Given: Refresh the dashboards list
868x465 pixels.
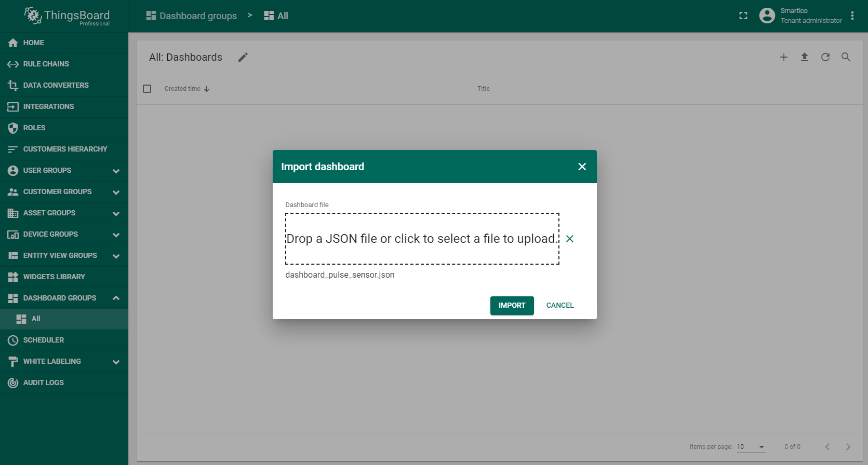Looking at the screenshot, I should coord(825,57).
